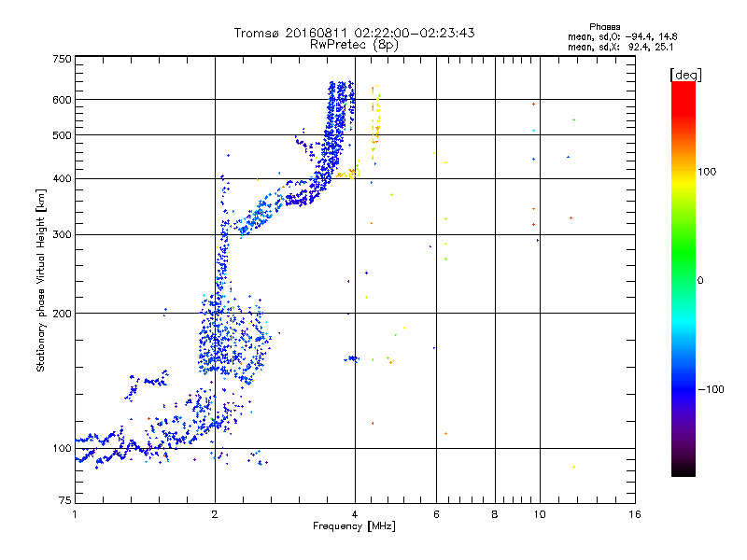Click the y-axis tick label "75"
The width and height of the screenshot is (747, 560).
[65, 500]
